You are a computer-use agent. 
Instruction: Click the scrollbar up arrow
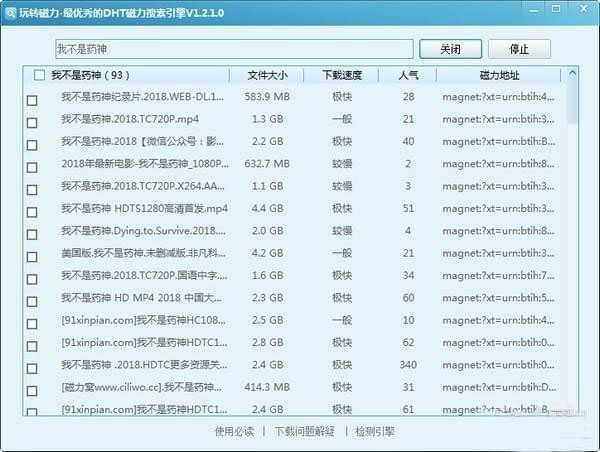tap(572, 73)
